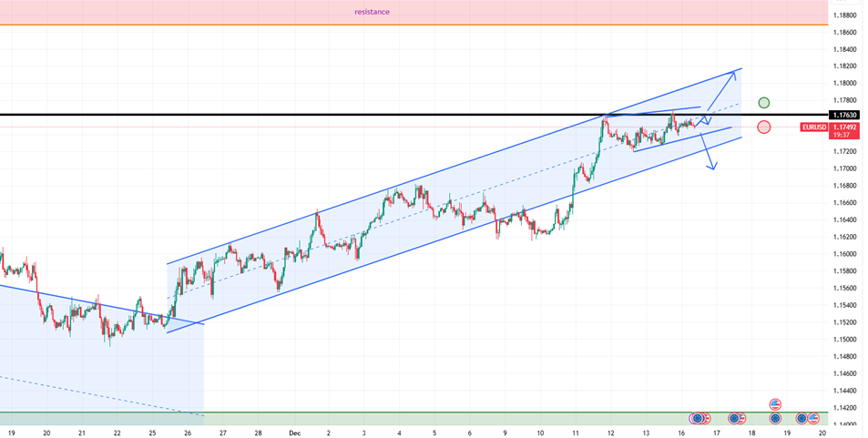
Task: Click the 1.17630 black price level label
Action: coord(845,115)
